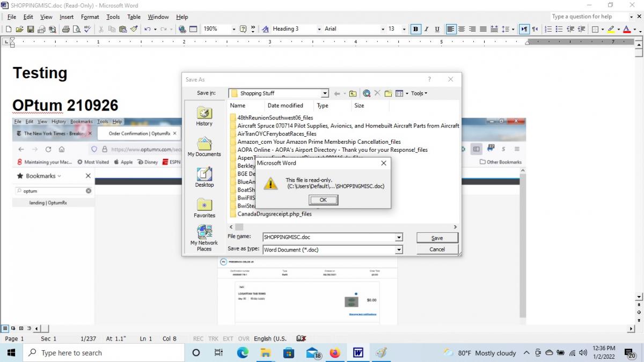
Task: Click the Save button in Save As
Action: pyautogui.click(x=437, y=238)
